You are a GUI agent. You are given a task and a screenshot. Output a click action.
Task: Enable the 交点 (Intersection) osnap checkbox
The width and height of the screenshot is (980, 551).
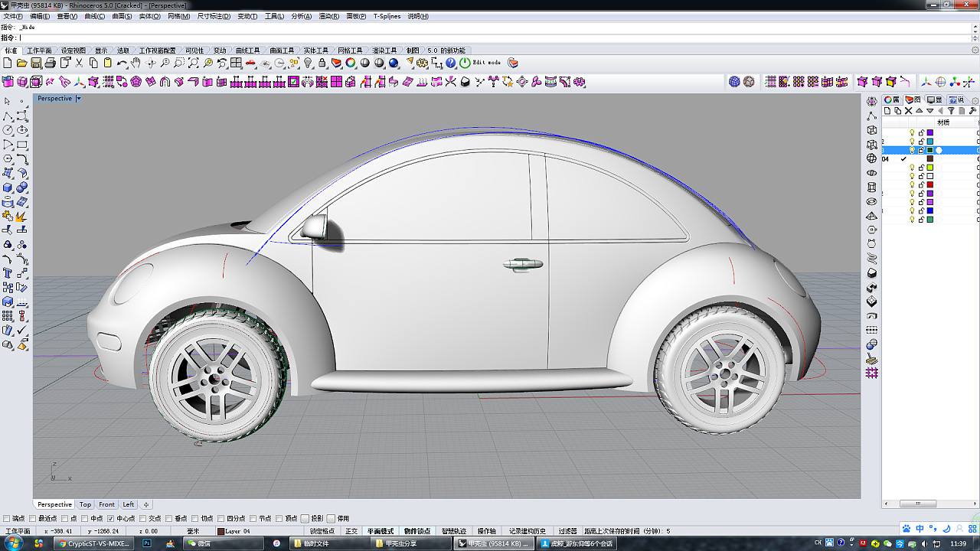pyautogui.click(x=143, y=518)
